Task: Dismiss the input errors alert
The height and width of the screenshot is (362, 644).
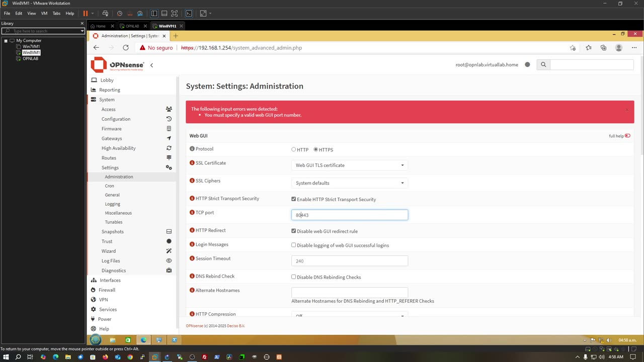Action: 627,109
